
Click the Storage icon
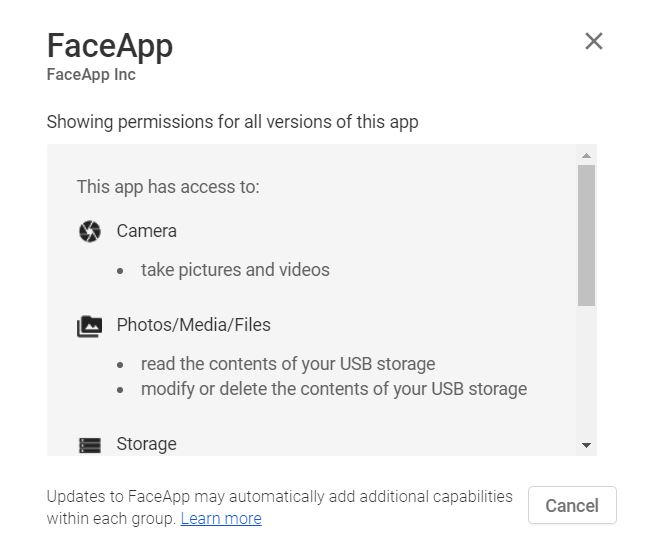[x=90, y=445]
